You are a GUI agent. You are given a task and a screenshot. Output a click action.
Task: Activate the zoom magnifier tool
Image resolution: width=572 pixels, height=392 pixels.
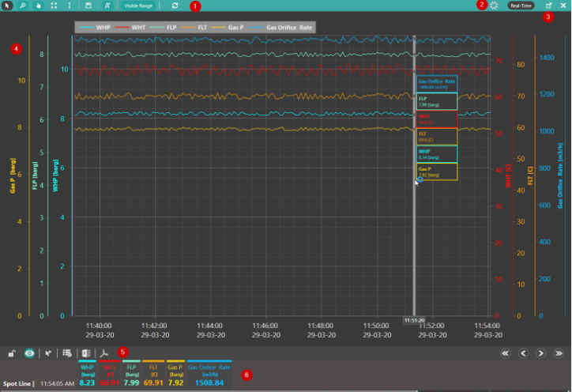tap(23, 6)
